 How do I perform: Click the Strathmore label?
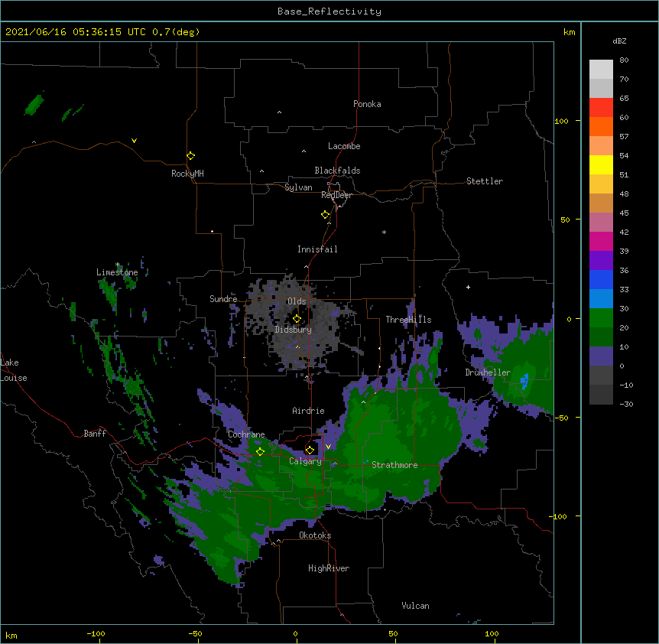[x=394, y=465]
